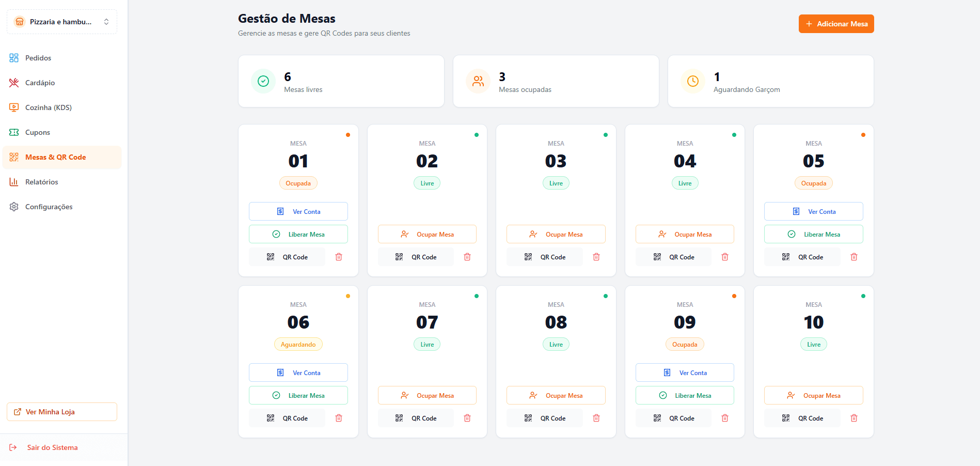This screenshot has height=466, width=980.
Task: Click Sair do Sistema to log out
Action: tap(52, 447)
